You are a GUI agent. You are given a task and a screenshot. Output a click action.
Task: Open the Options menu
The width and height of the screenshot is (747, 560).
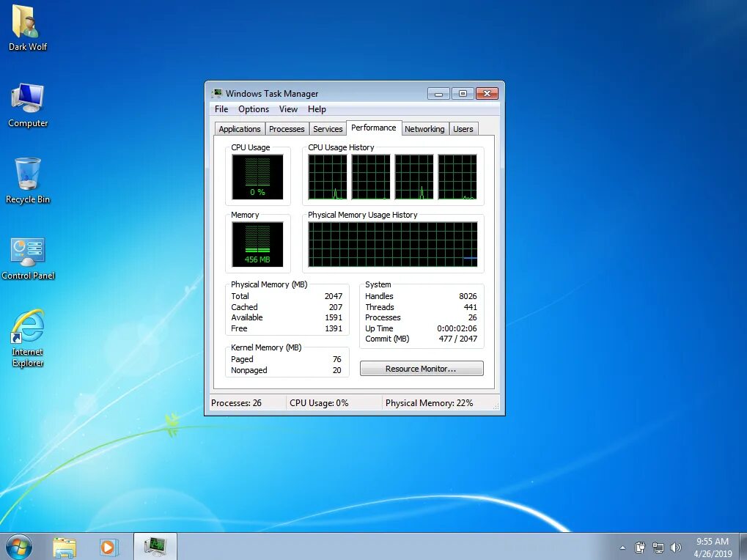pos(254,109)
